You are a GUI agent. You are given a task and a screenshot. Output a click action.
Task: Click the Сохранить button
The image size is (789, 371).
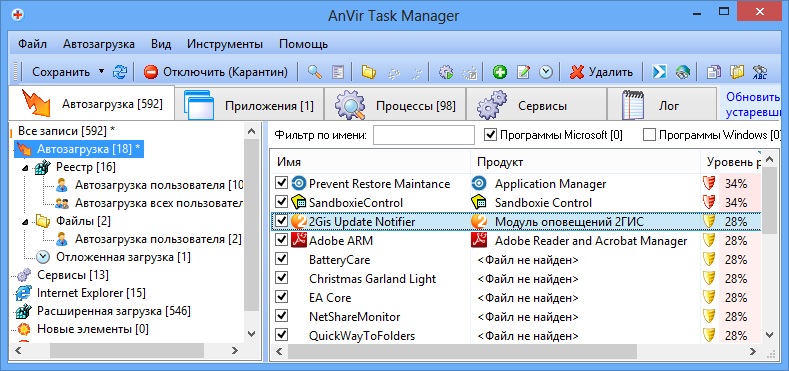(x=61, y=72)
